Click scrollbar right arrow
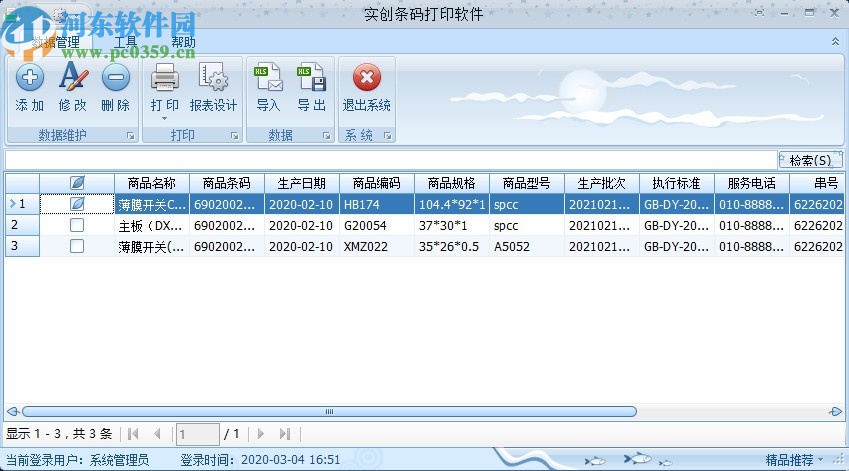Screen dimensions: 849x471 [835, 412]
